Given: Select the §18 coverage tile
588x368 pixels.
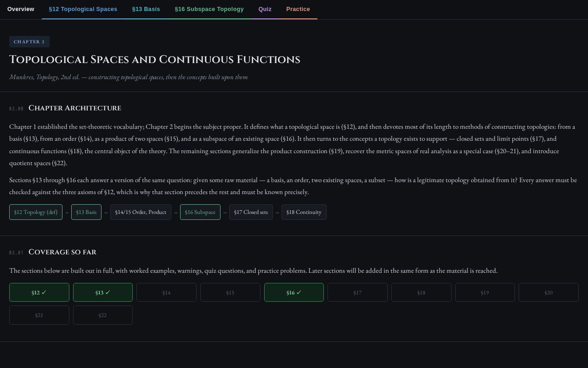Looking at the screenshot, I should 421,293.
